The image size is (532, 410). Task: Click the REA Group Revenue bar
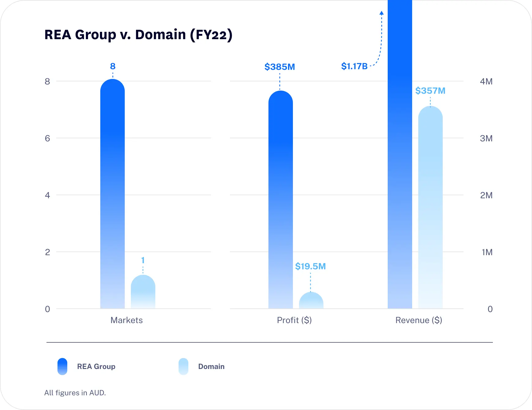pos(400,154)
